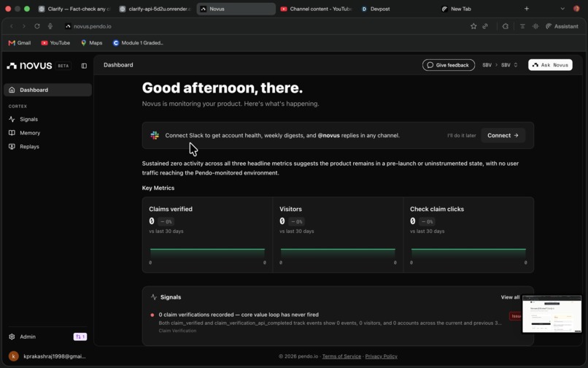Open the kprakashraj1998 account menu
Screen dimensions: 588x368
pyautogui.click(x=47, y=356)
